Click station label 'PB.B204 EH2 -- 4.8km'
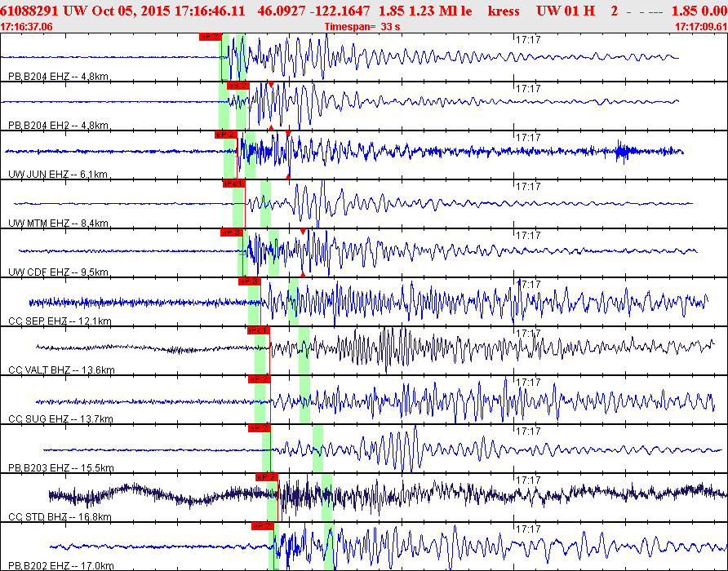Viewport: 728px width, 571px height. (59, 126)
